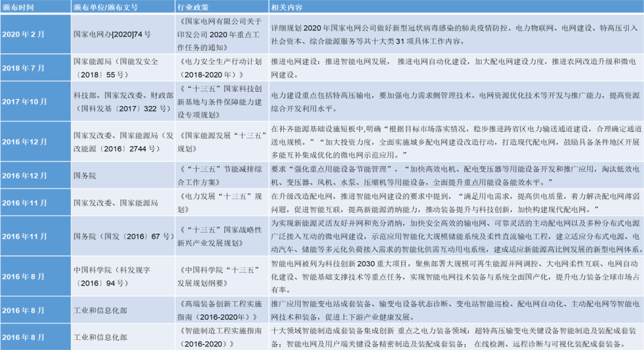Select policy 《“十三五”国家战略性新兴产业发展规划》

point(222,236)
